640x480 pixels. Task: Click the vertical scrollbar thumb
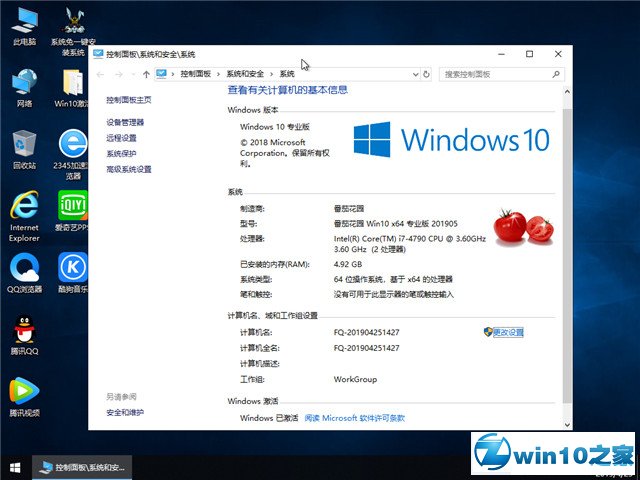click(567, 256)
